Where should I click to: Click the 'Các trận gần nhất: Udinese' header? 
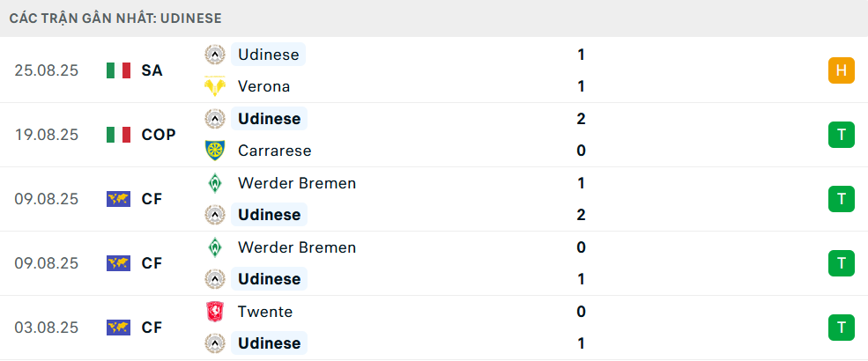(x=115, y=18)
